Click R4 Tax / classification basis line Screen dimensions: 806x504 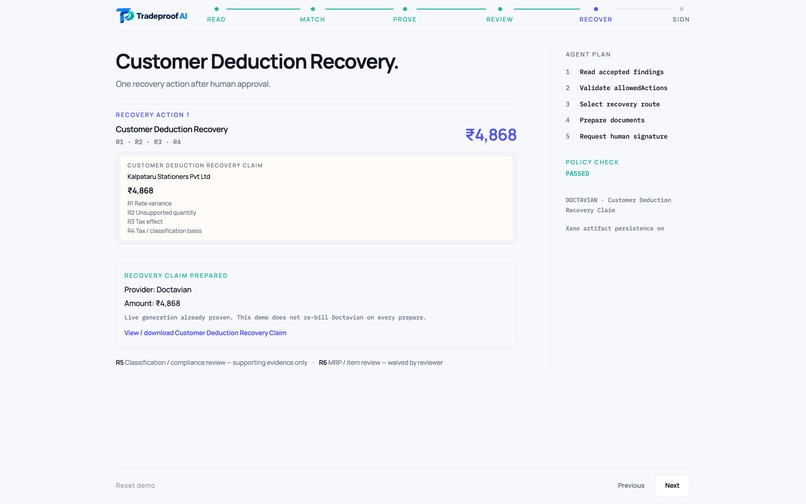164,231
